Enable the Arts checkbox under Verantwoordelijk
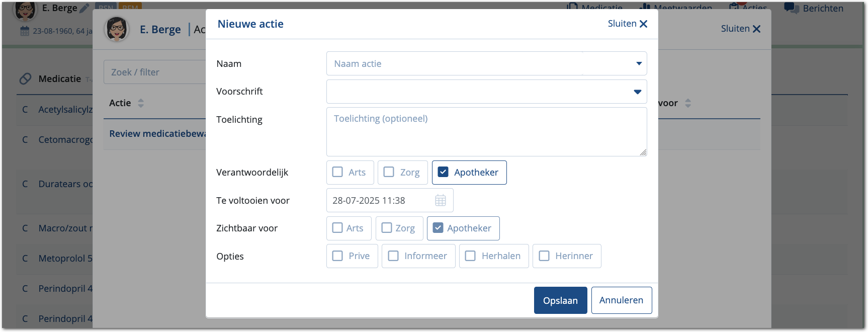The image size is (868, 332). (338, 172)
